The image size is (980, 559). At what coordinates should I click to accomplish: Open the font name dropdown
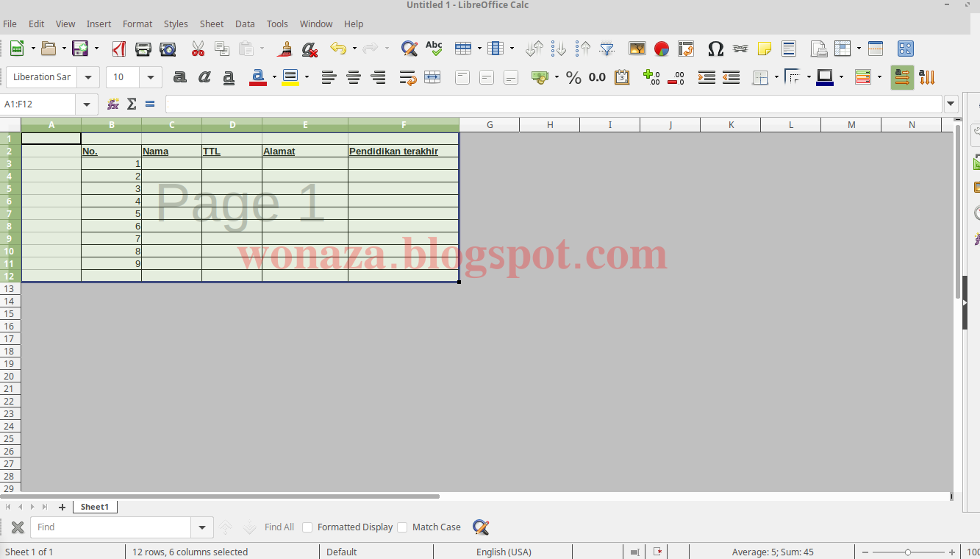(87, 76)
